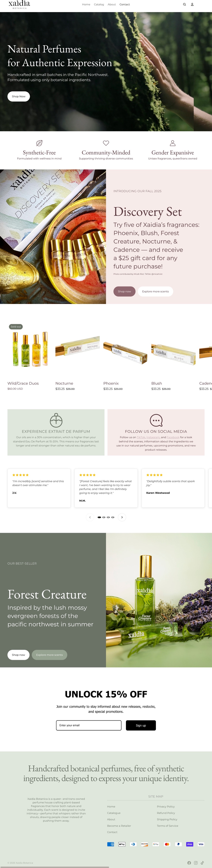Go to previous reviews with left arrow

pyautogui.click(x=90, y=517)
